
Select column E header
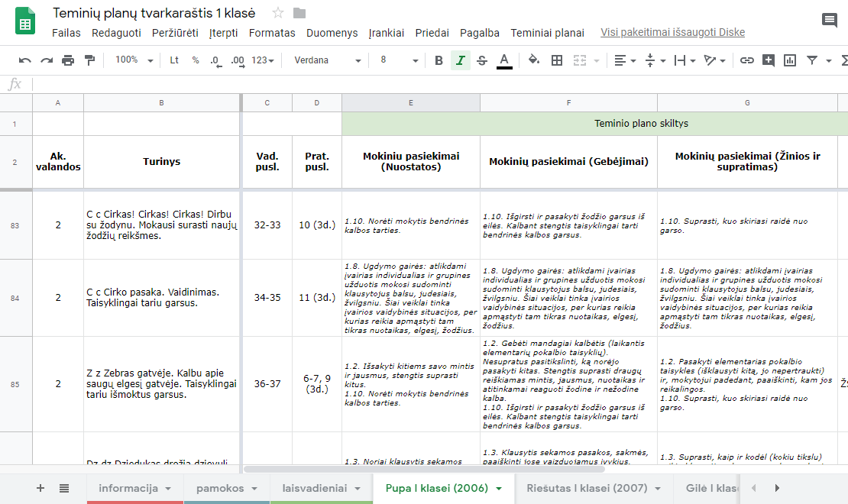point(410,103)
